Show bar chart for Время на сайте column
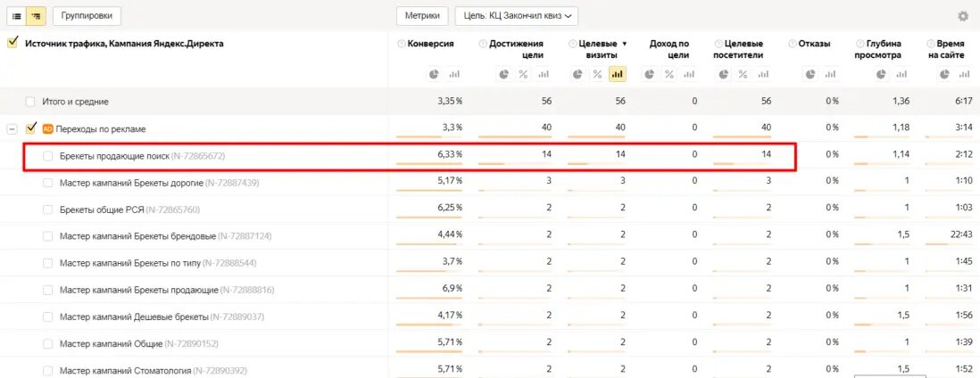980x378 pixels. click(964, 74)
